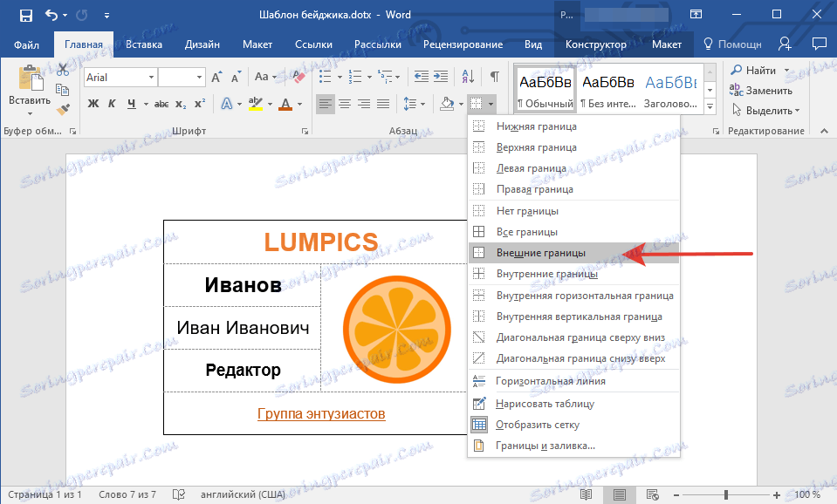Viewport: 837px width, 504px height.
Task: Open Границы и заливка dialog entry
Action: click(573, 446)
